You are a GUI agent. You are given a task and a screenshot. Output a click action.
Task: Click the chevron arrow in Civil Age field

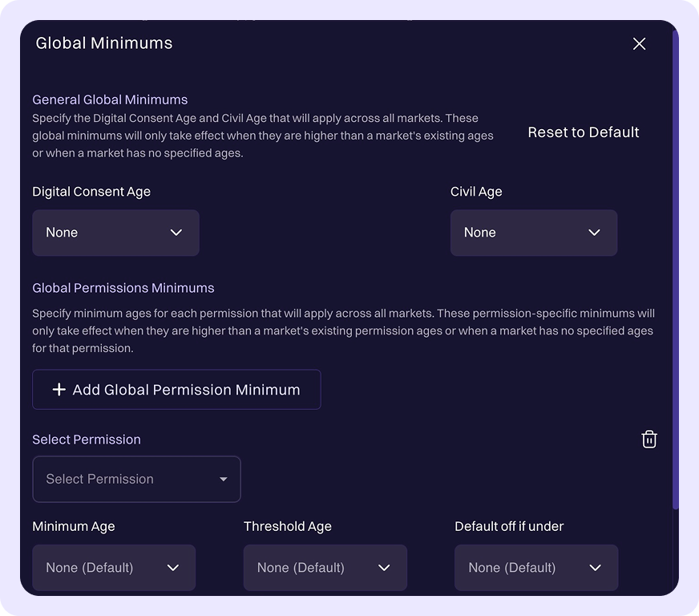point(594,233)
